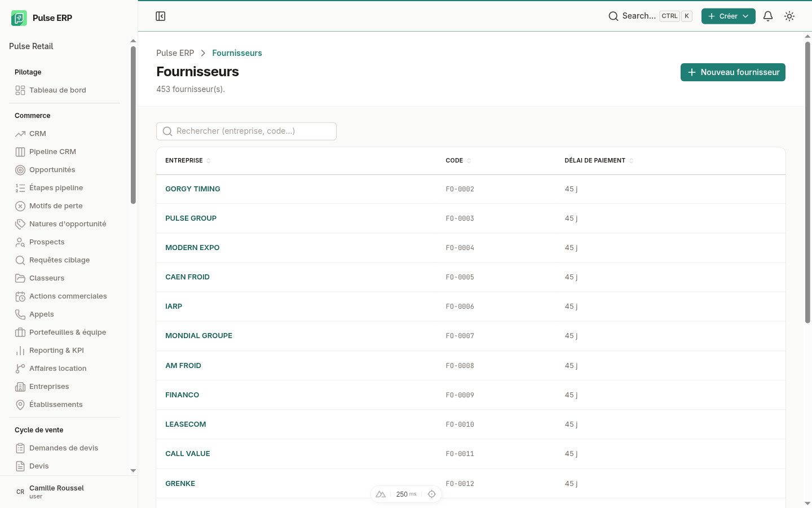Open Actions commerciales calendar icon
The height and width of the screenshot is (508, 812).
point(20,296)
